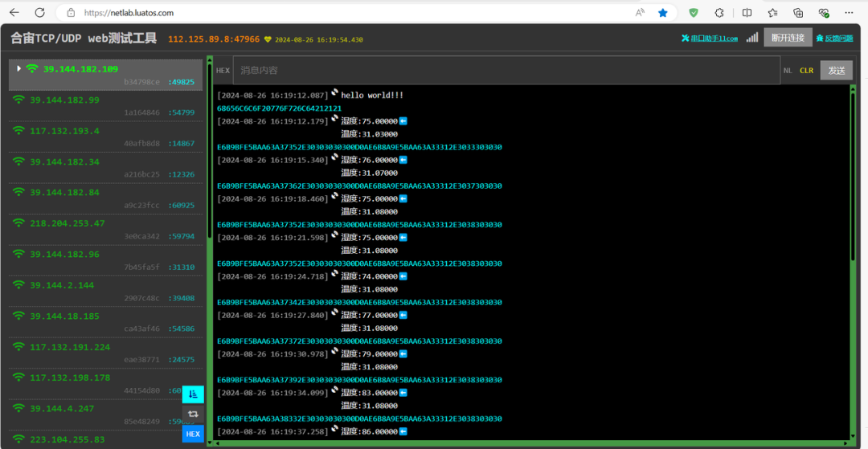
Task: Toggle the NL newline option
Action: click(788, 70)
